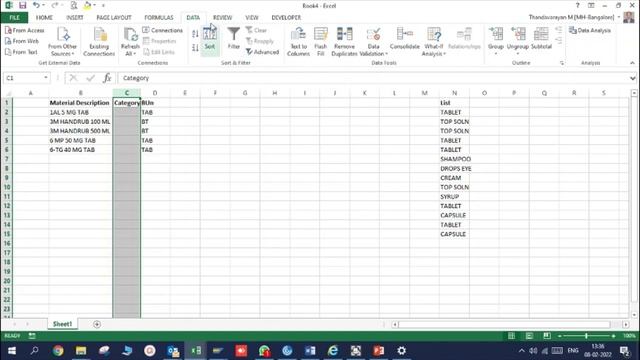Click the Save icon in quick access
This screenshot has width=640, height=360.
(22, 5)
